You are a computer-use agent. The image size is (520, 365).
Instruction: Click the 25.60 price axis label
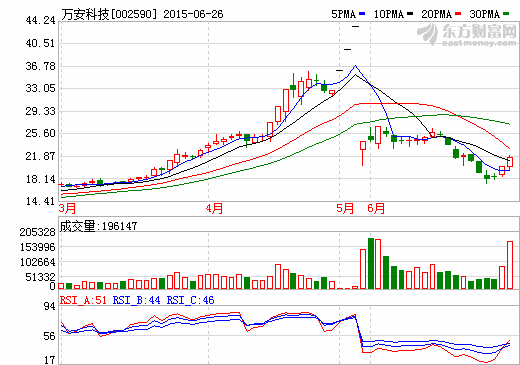click(40, 133)
